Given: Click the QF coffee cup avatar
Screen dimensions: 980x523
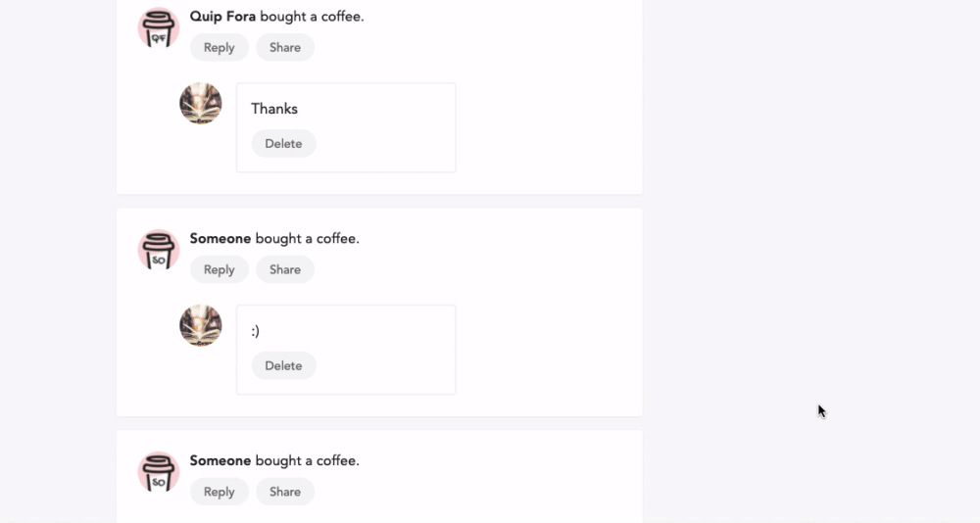Looking at the screenshot, I should [158, 28].
